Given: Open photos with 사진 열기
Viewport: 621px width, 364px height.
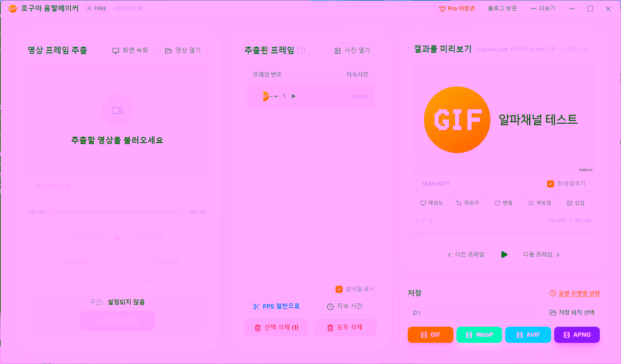Looking at the screenshot, I should pos(352,50).
